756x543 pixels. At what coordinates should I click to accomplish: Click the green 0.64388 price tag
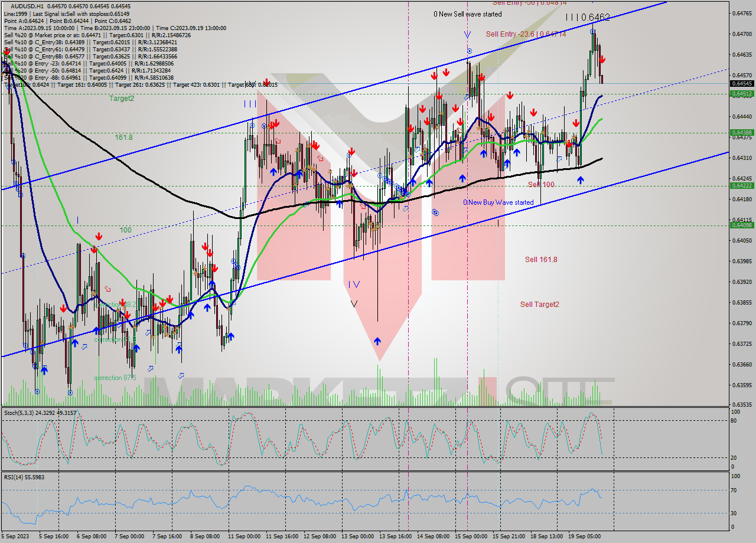(x=742, y=132)
